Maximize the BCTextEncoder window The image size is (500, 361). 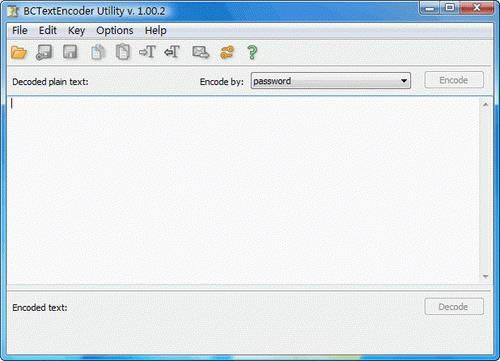pyautogui.click(x=450, y=8)
